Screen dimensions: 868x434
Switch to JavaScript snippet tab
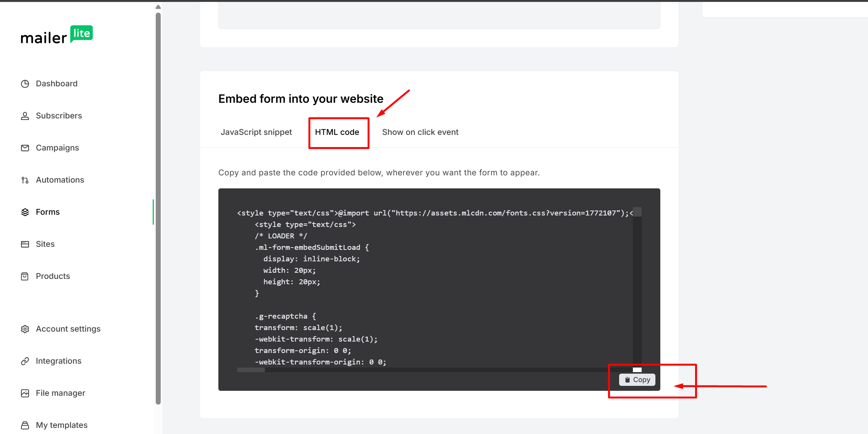pyautogui.click(x=256, y=132)
